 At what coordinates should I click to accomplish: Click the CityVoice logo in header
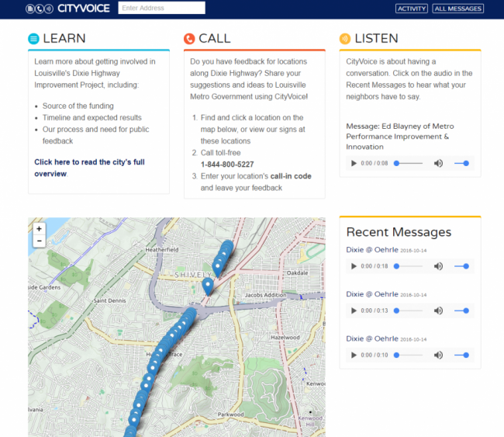pos(67,9)
